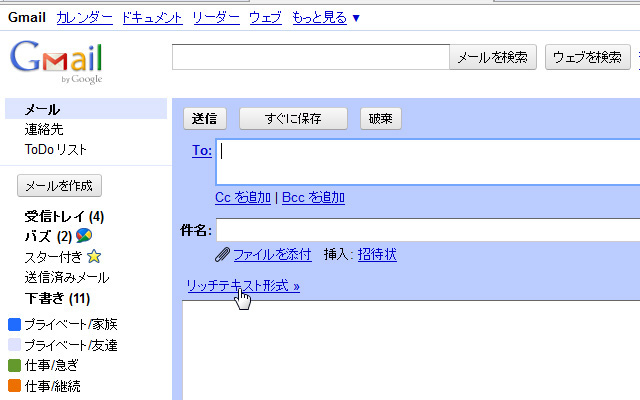The height and width of the screenshot is (400, 640).
Task: Click the orange 仕事/継続 label color box
Action: pyautogui.click(x=14, y=386)
